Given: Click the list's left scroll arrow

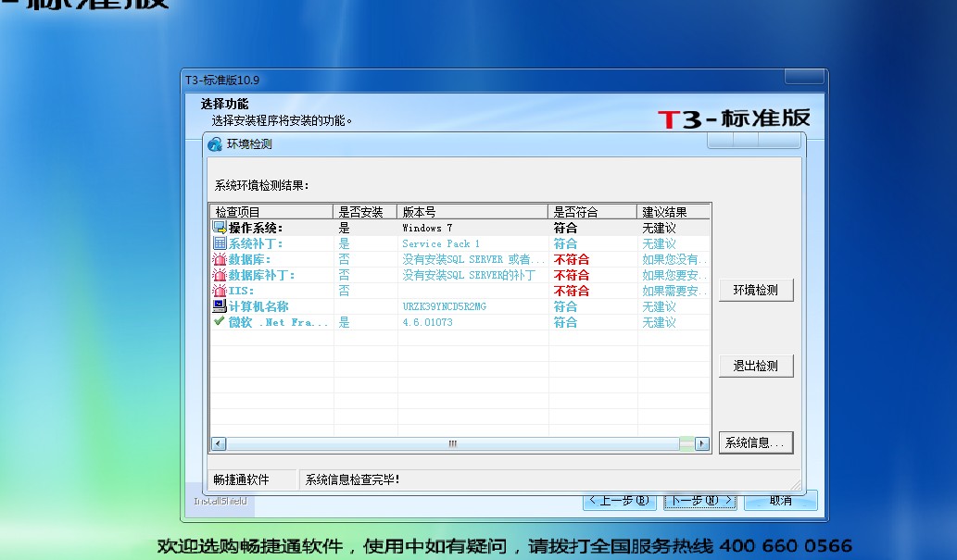Looking at the screenshot, I should [x=219, y=444].
